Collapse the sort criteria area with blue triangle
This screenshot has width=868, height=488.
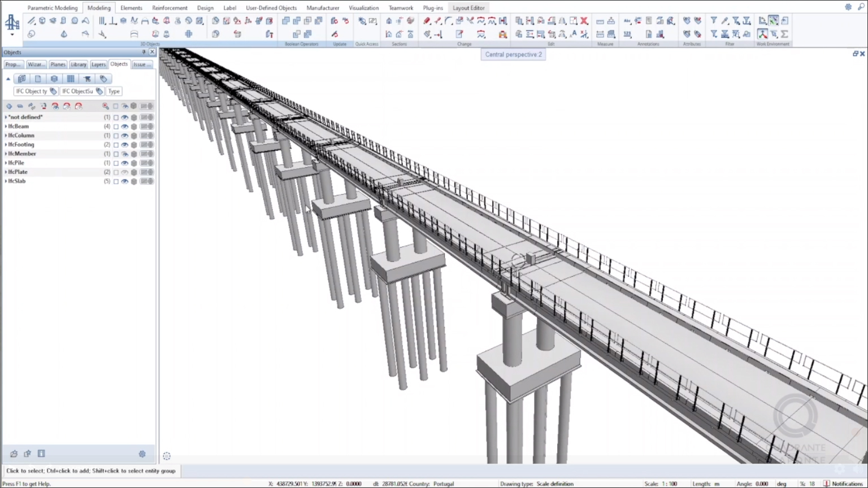[8, 79]
